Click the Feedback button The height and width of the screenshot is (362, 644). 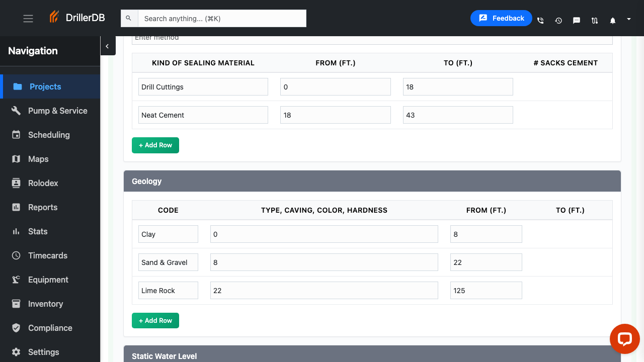pos(501,18)
